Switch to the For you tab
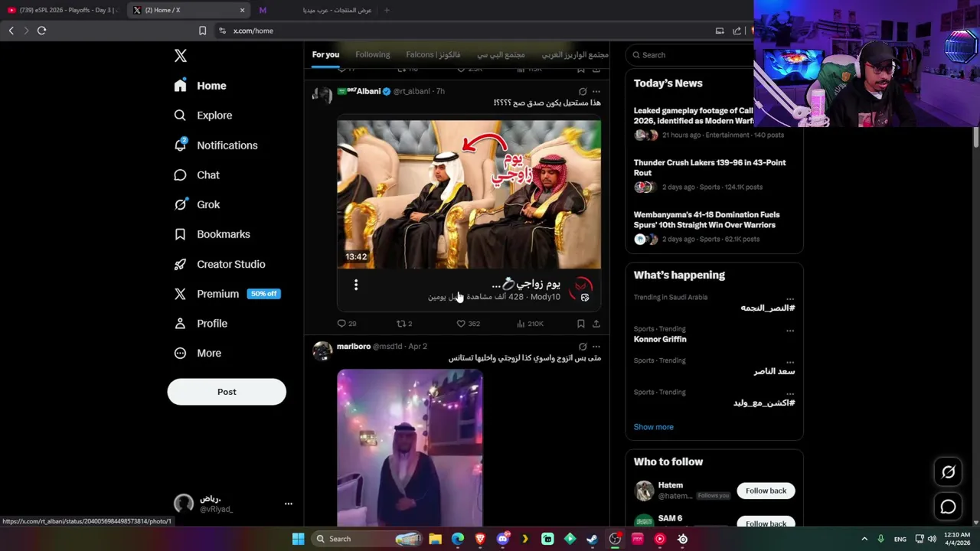Image resolution: width=980 pixels, height=551 pixels. (x=325, y=55)
